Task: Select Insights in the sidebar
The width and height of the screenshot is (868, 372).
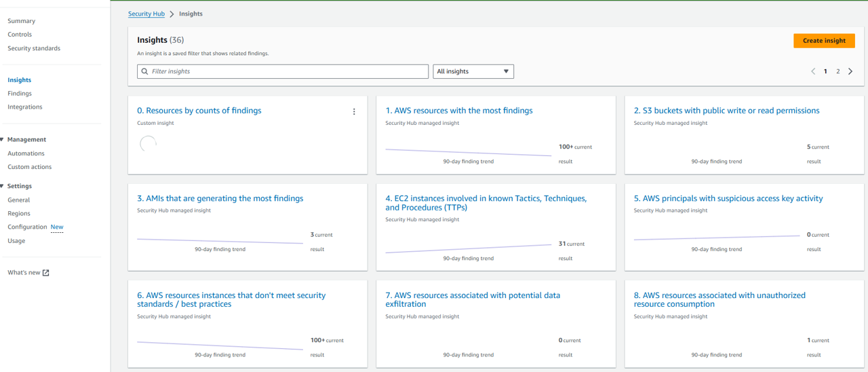Action: pos(20,80)
